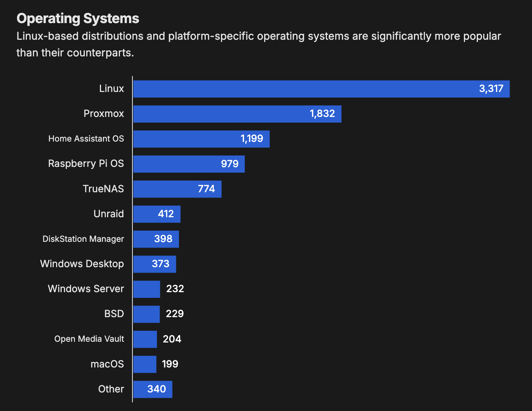532x411 pixels.
Task: Click the 199 value beside macOS bar
Action: click(x=170, y=364)
